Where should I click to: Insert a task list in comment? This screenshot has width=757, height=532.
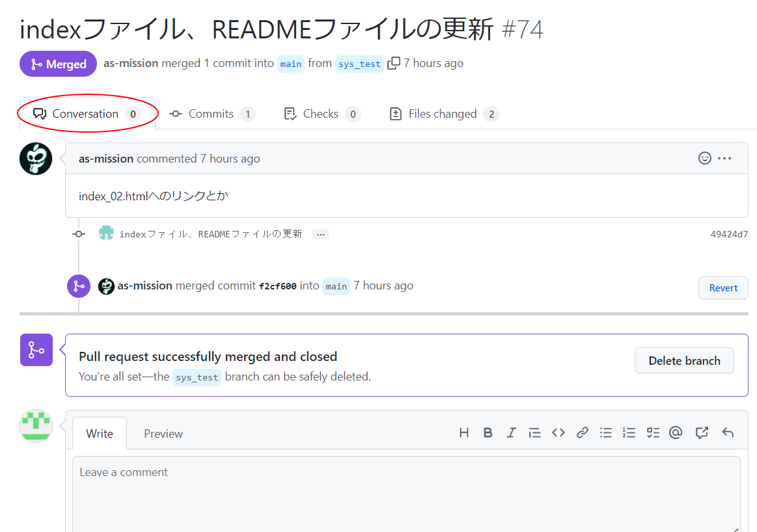[x=653, y=433]
